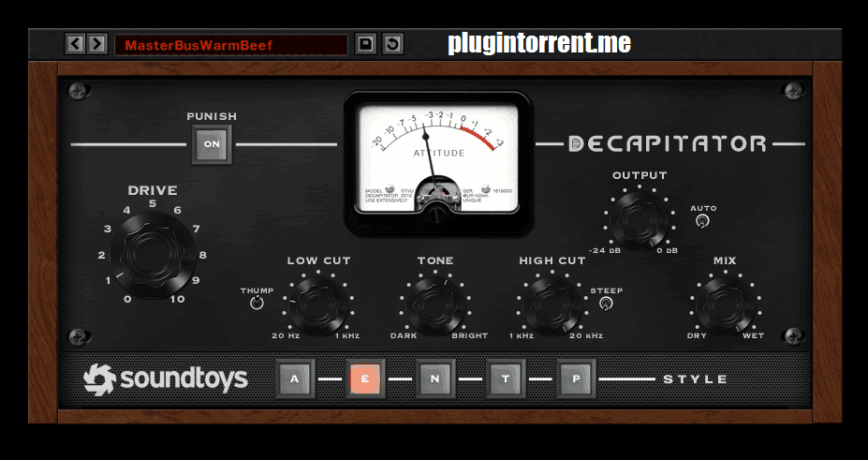Click the BRIGHT tone label

(470, 335)
